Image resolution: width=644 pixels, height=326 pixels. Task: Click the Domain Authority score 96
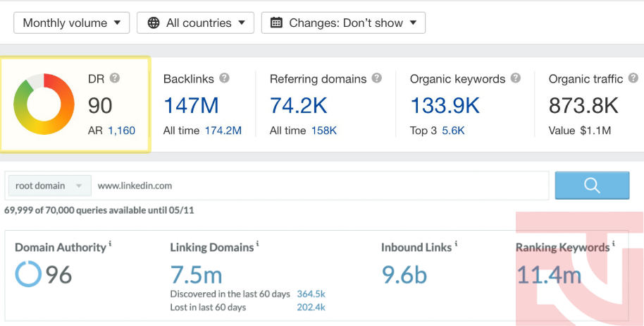pos(58,274)
